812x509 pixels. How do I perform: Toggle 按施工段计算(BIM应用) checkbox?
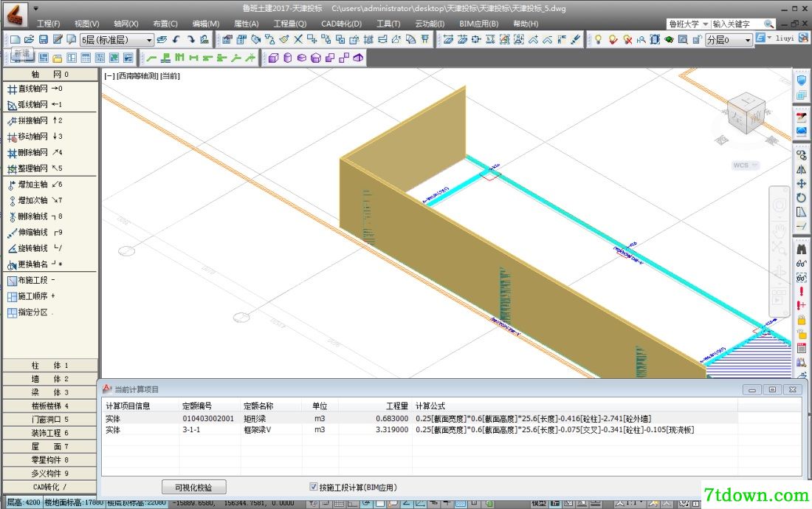point(313,486)
